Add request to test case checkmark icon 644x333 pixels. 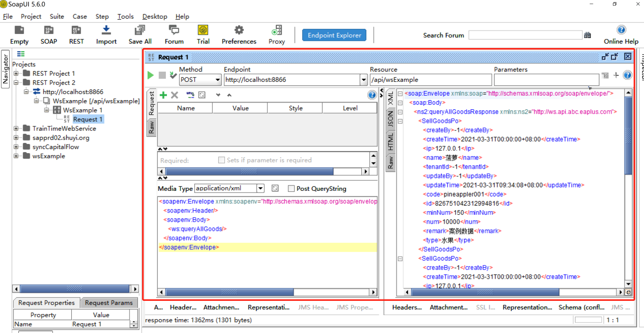pyautogui.click(x=173, y=75)
